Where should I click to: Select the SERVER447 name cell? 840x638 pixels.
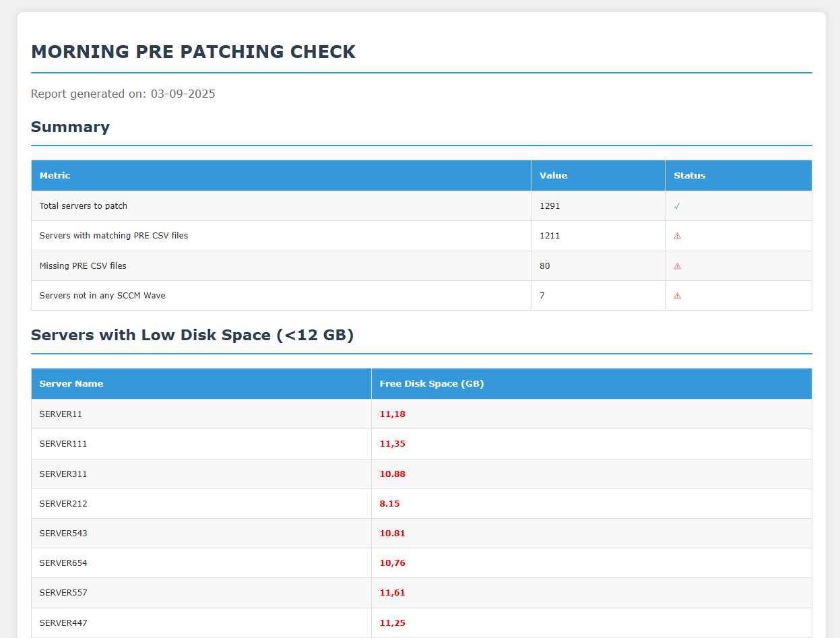(x=63, y=623)
